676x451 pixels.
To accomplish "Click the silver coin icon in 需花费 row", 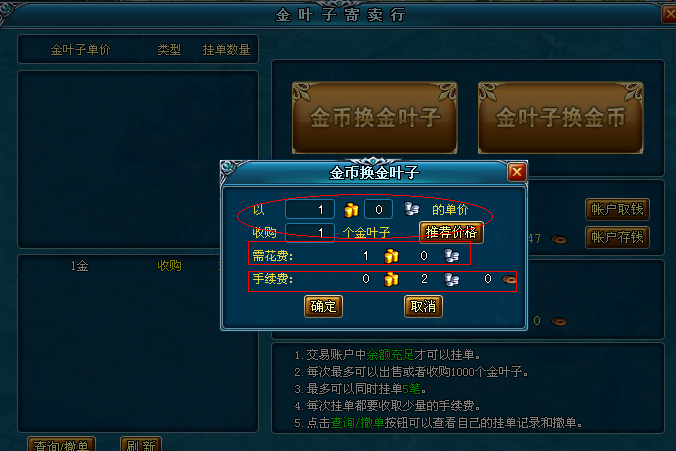I will (451, 256).
